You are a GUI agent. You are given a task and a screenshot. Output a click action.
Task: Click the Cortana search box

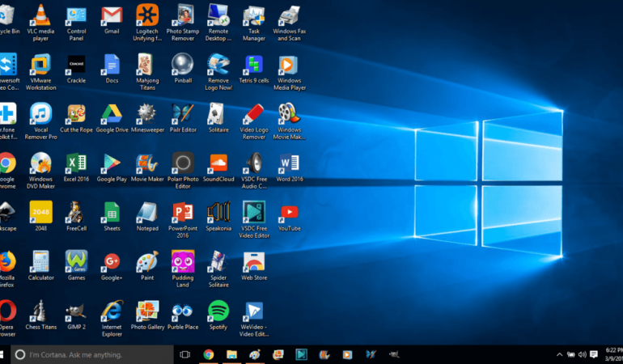tap(91, 354)
